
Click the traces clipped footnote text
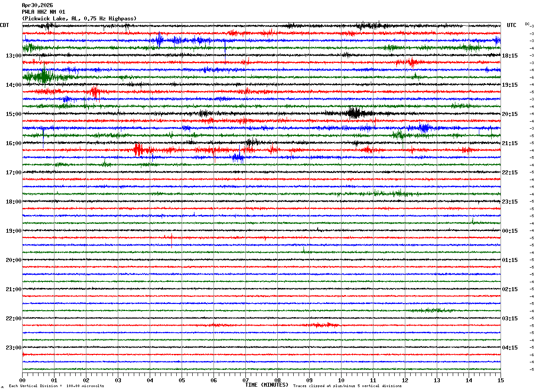(x=347, y=386)
